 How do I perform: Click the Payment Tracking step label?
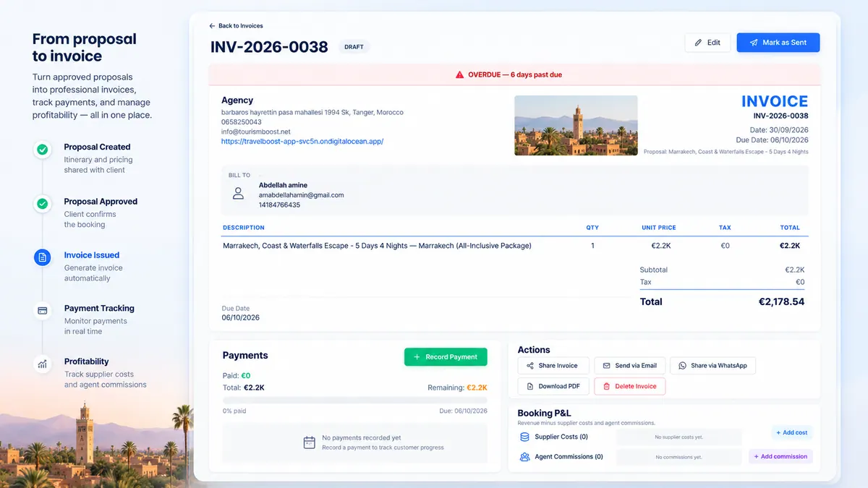99,308
